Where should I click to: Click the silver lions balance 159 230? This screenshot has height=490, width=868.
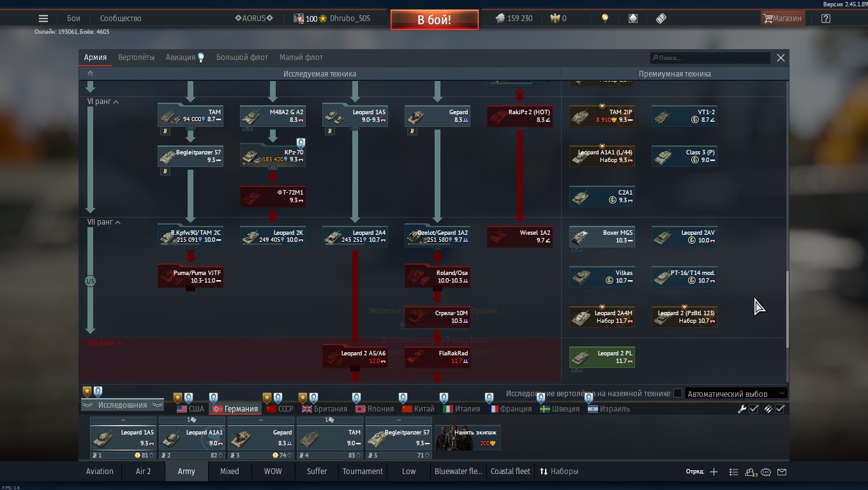coord(514,19)
